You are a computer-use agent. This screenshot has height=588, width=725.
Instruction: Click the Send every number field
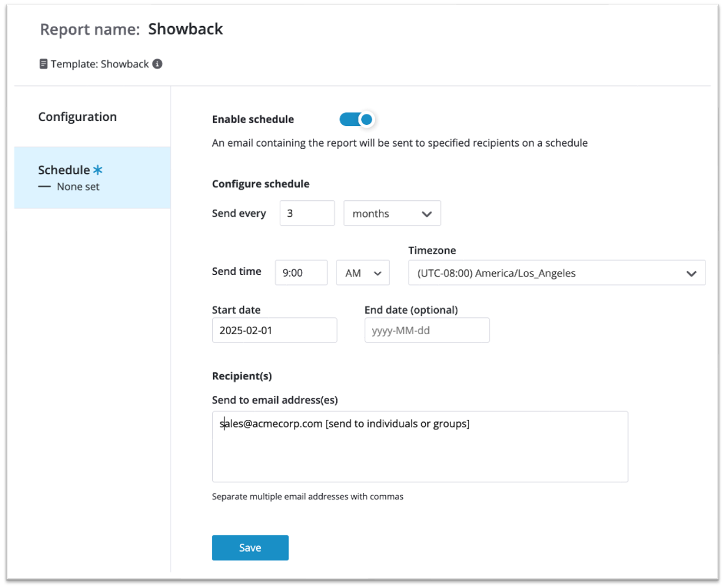point(307,213)
